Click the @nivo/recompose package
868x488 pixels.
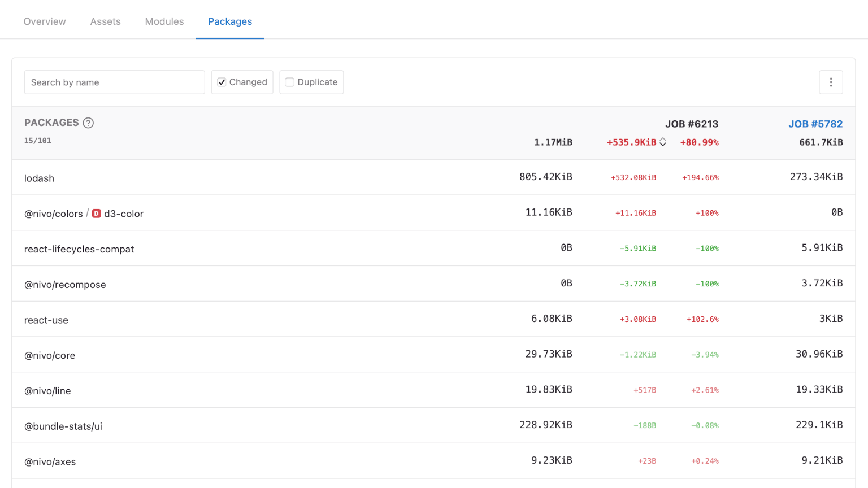65,284
